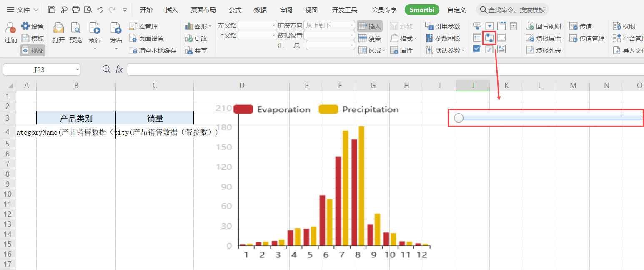Toggle the 覆盖 overwrite mode button
The width and height of the screenshot is (644, 270).
pos(370,38)
